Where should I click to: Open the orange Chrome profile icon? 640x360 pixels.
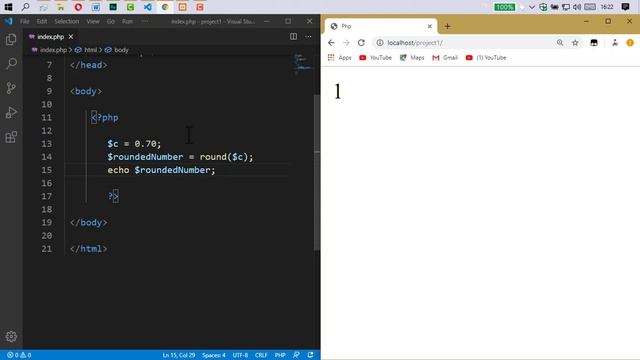point(630,42)
